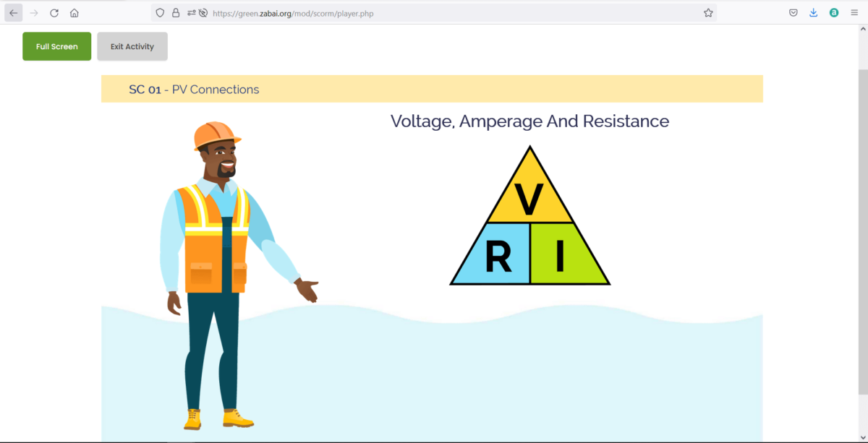Click the blue R section of the triangle
Screen dimensions: 868x443
[499, 254]
